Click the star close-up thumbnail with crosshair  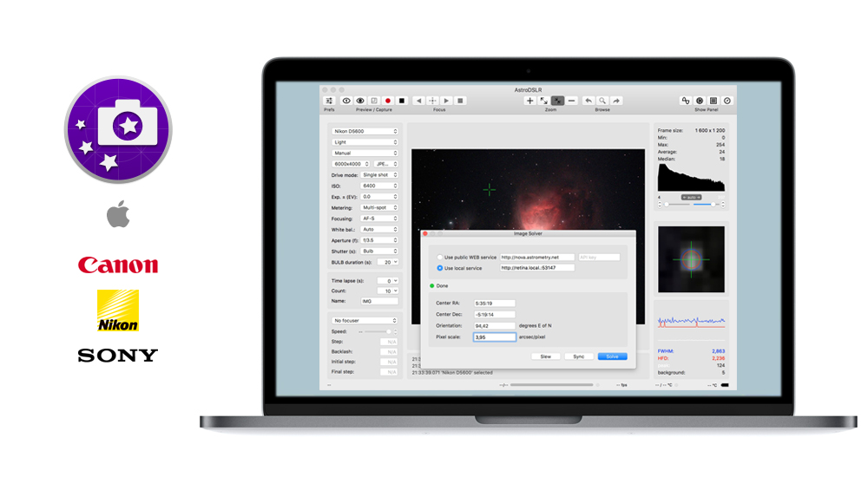691,258
